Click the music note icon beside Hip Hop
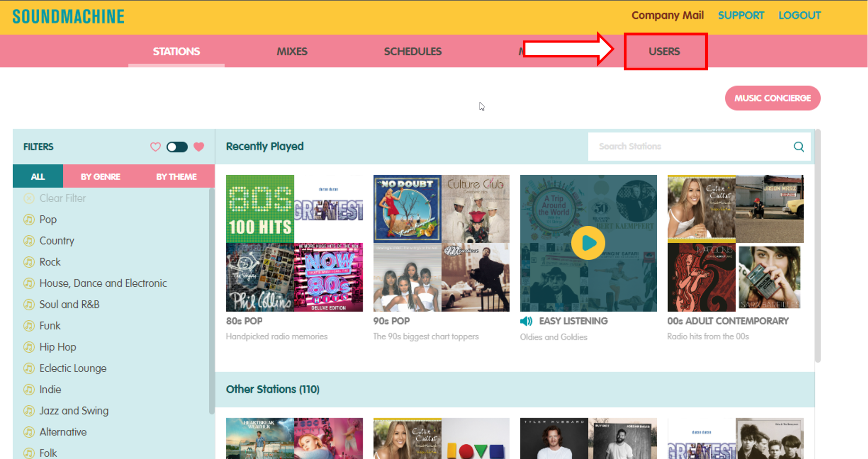 coord(29,347)
